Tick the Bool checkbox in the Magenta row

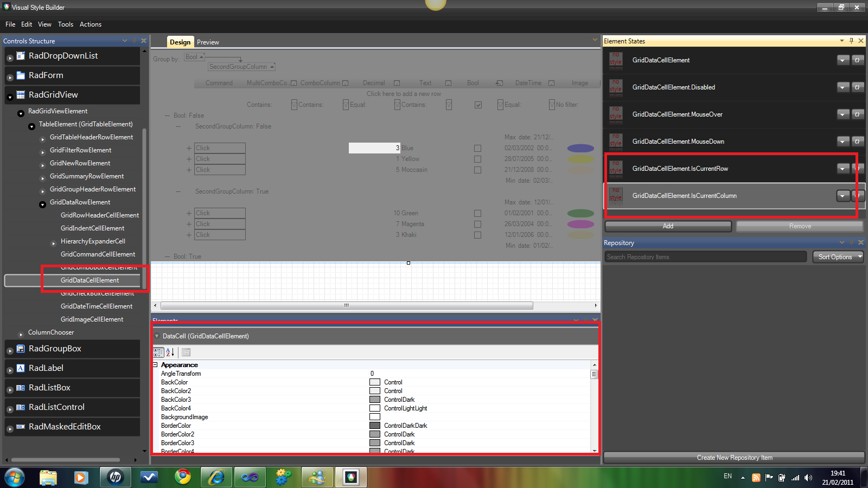tap(477, 224)
